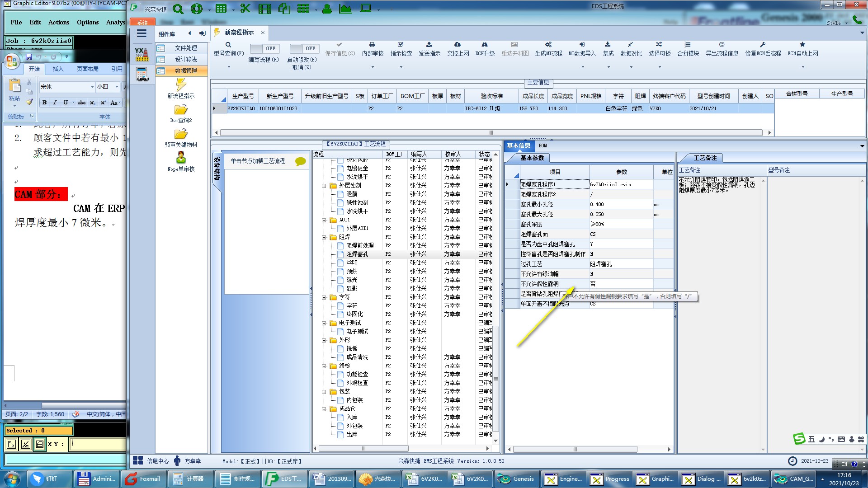Open the font name dropdown 宋体

point(92,86)
